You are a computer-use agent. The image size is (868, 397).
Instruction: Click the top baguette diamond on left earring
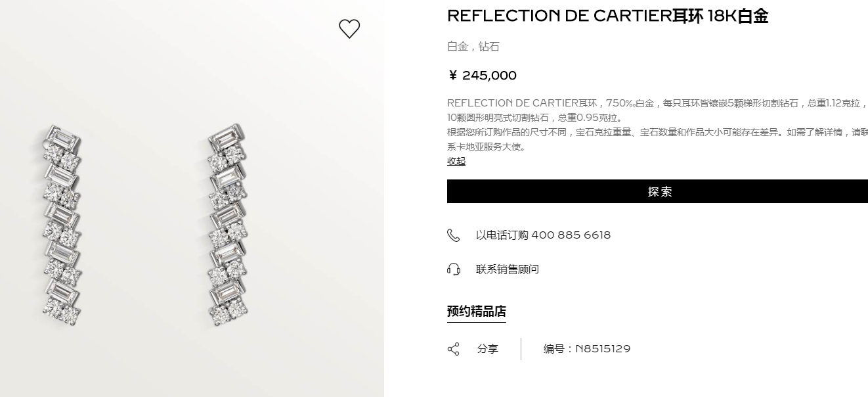(62, 139)
